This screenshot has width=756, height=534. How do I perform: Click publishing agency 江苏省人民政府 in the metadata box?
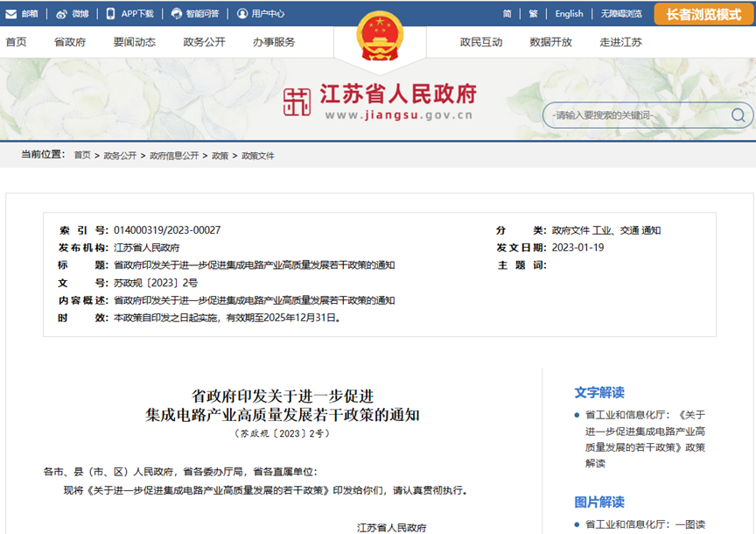tap(147, 248)
